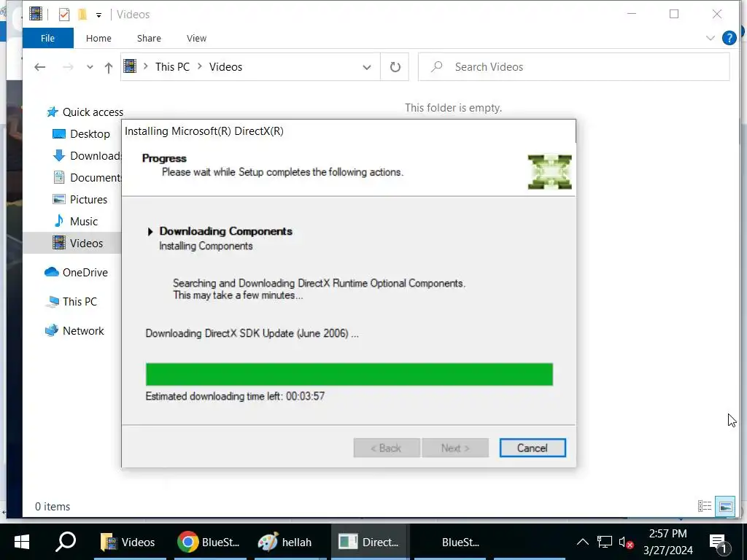
Task: Click the green download progress bar
Action: [x=349, y=374]
